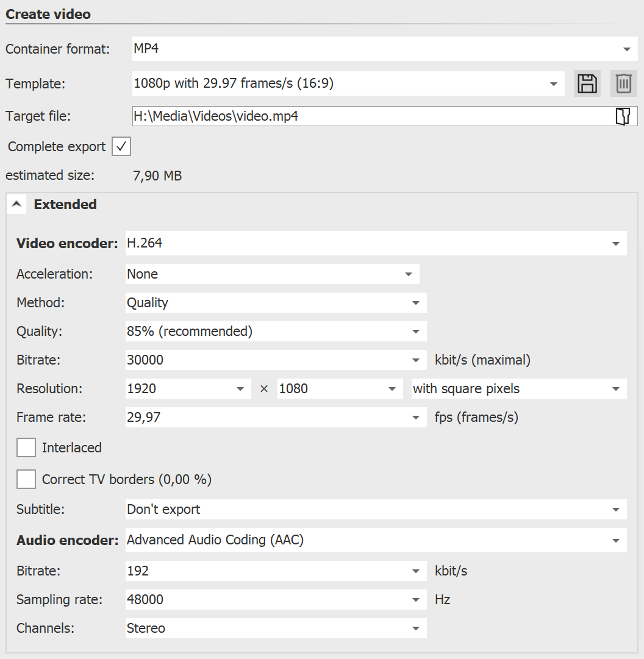Viewport: 644px width, 659px height.
Task: Open the video Bitrate dropdown
Action: tap(416, 360)
